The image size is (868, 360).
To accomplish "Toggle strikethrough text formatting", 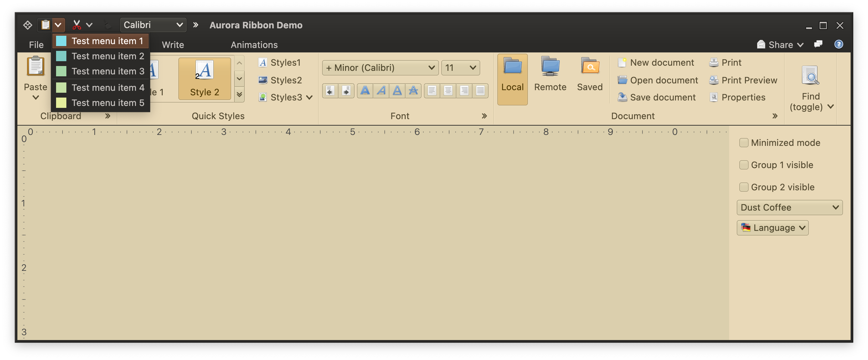I will [x=413, y=90].
